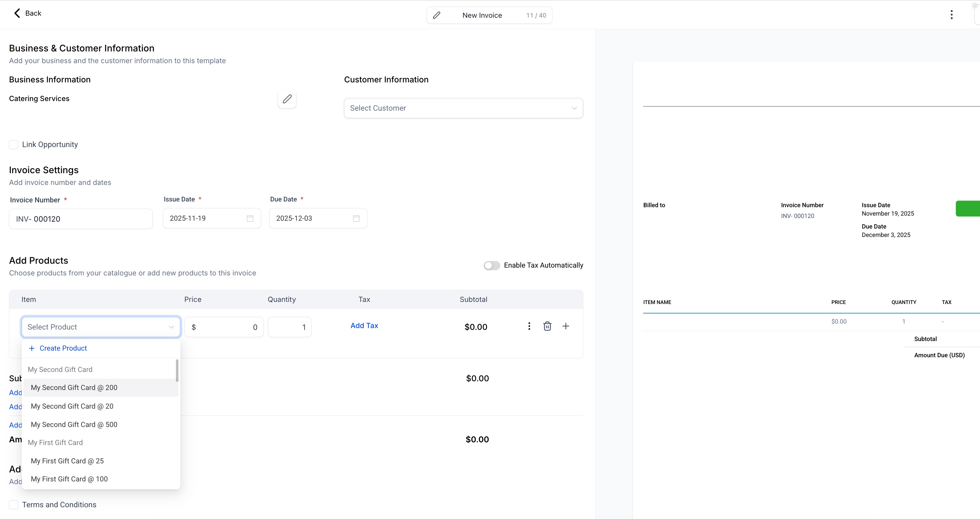Collapse the Select Product dropdown
Viewport: 980px width, 519px height.
pos(171,327)
